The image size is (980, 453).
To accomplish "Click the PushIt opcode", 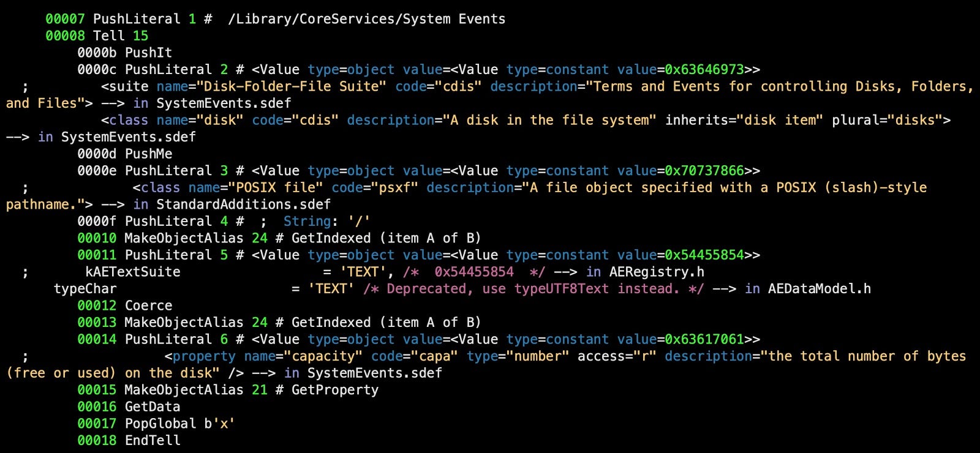I will 148,53.
